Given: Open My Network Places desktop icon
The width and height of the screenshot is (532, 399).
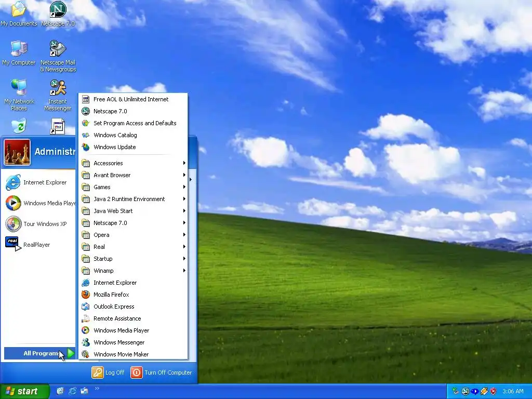Looking at the screenshot, I should click(x=19, y=95).
